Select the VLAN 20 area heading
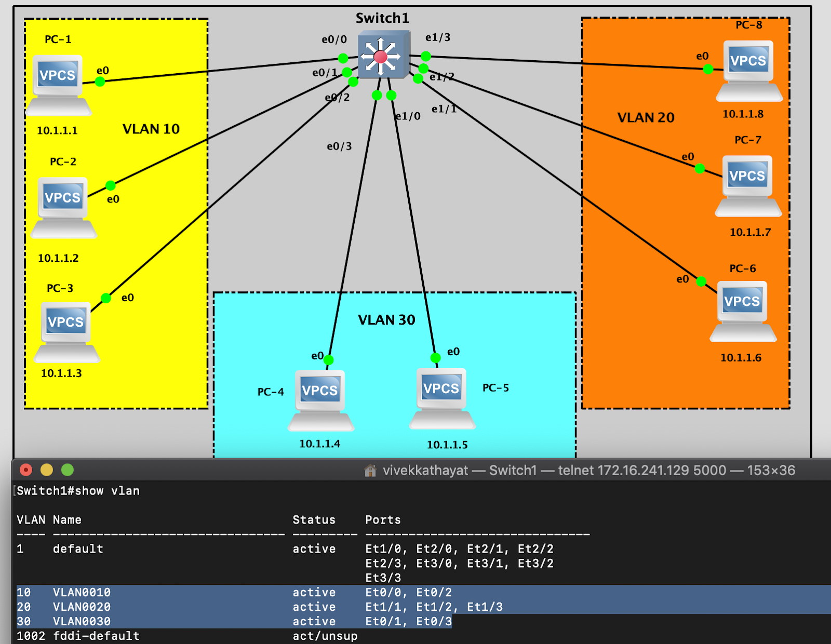This screenshot has height=644, width=831. click(645, 118)
